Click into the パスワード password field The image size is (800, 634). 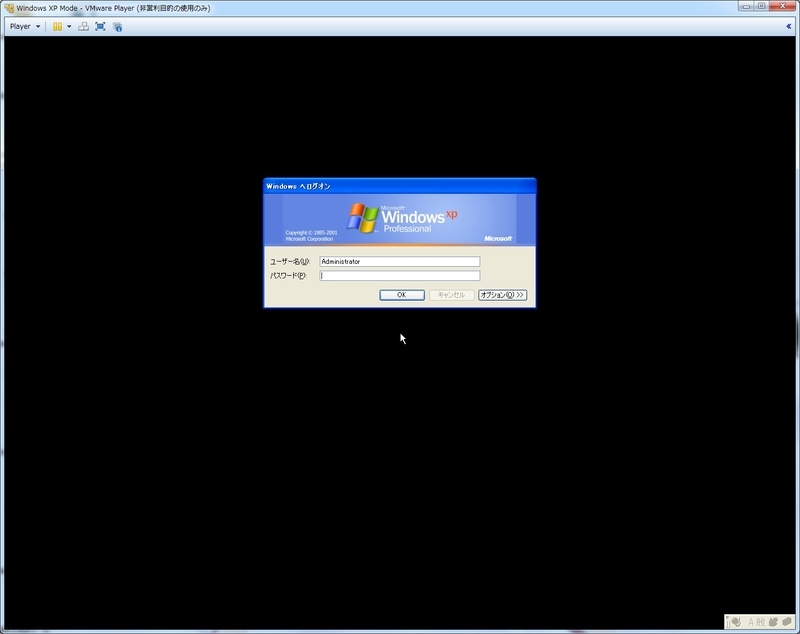[x=399, y=275]
